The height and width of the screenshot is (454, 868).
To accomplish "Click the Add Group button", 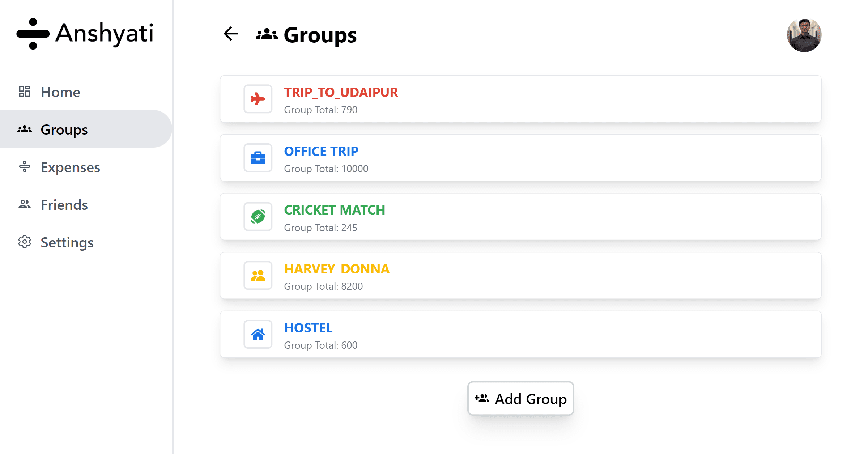I will [521, 399].
